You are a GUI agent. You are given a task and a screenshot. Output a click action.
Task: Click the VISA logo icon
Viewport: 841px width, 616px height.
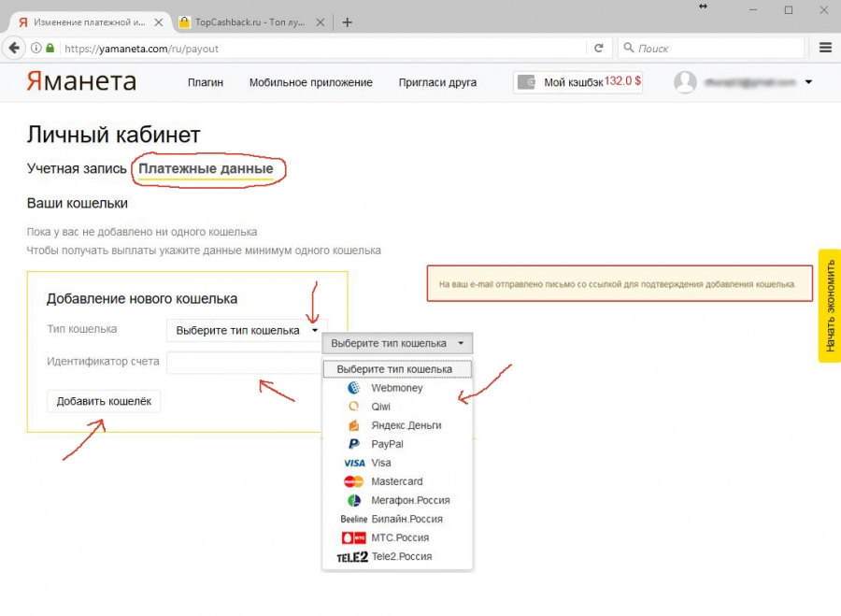coord(354,463)
